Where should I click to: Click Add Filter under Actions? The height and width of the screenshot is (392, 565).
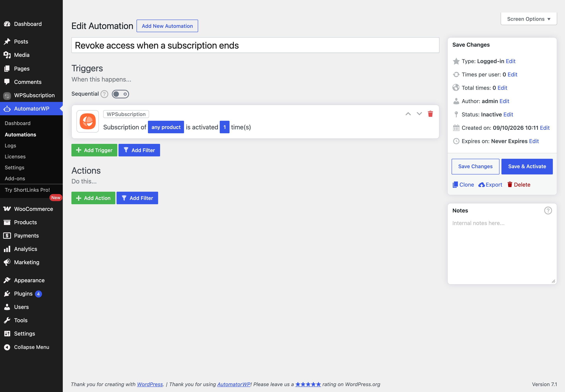137,198
